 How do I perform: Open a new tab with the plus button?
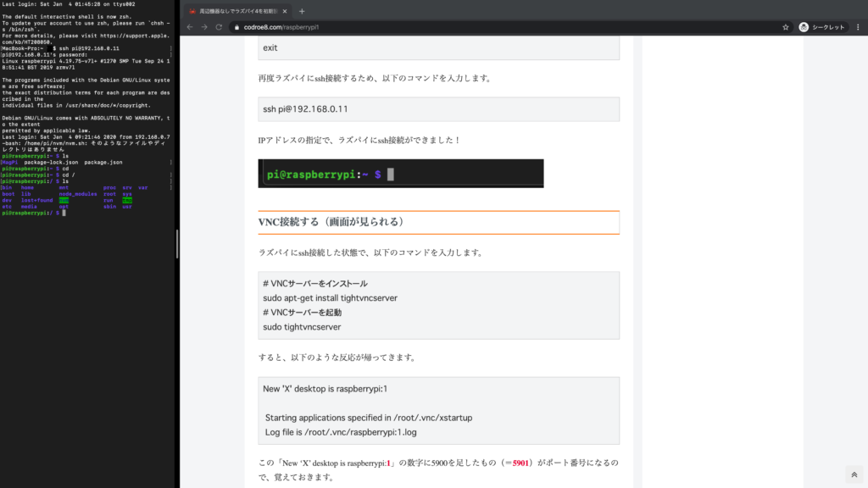tap(302, 11)
